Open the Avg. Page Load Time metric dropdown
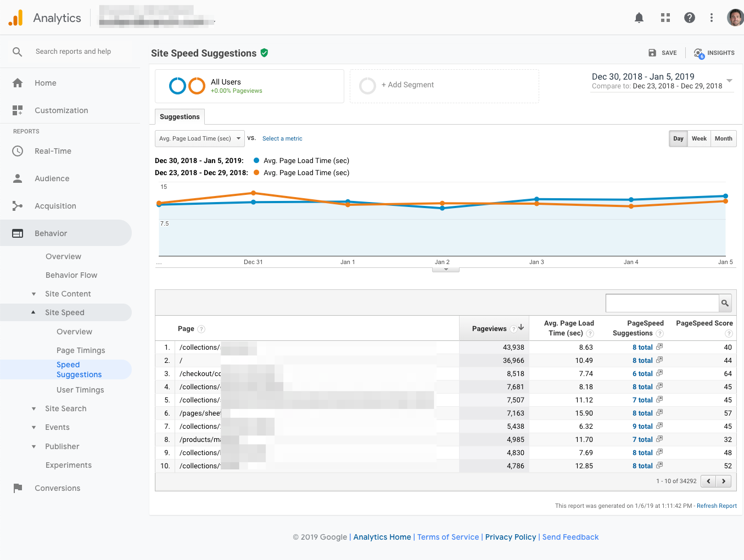744x560 pixels. pos(199,138)
